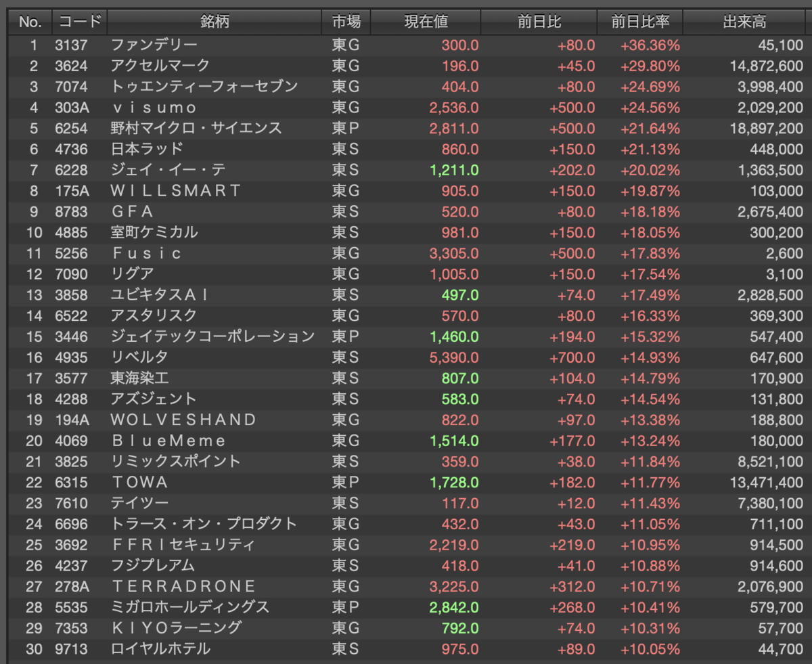The height and width of the screenshot is (664, 812).
Task: Select 日本ラッド stock name
Action: (147, 149)
